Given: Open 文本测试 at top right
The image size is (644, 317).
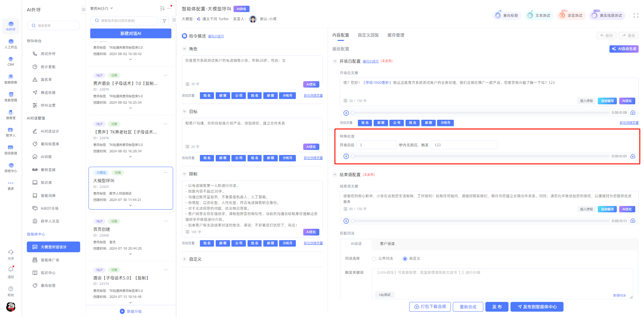Looking at the screenshot, I should pyautogui.click(x=539, y=15).
